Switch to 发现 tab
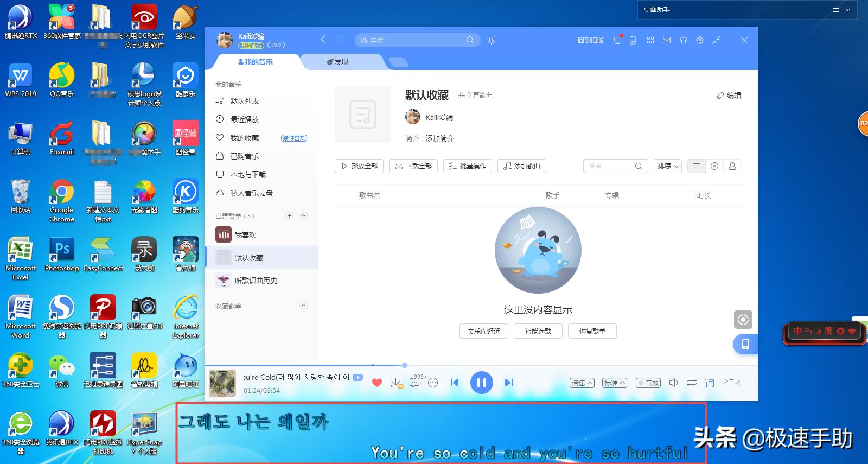Image resolution: width=868 pixels, height=464 pixels. 337,62
